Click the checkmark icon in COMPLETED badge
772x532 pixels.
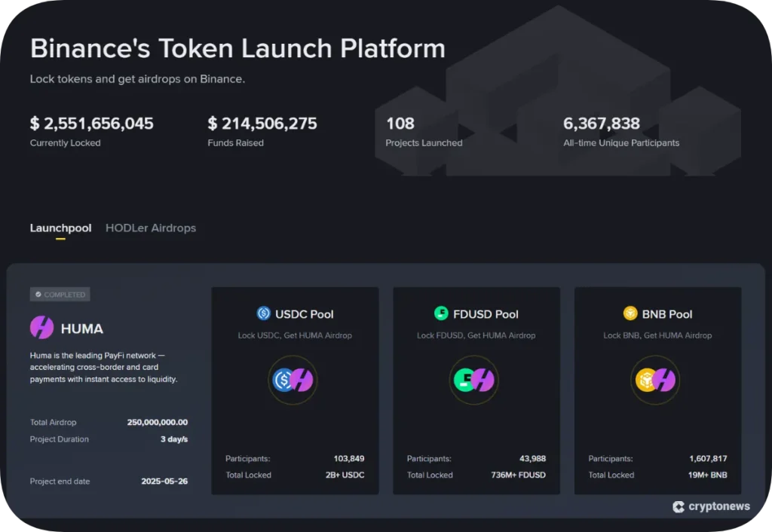click(38, 295)
